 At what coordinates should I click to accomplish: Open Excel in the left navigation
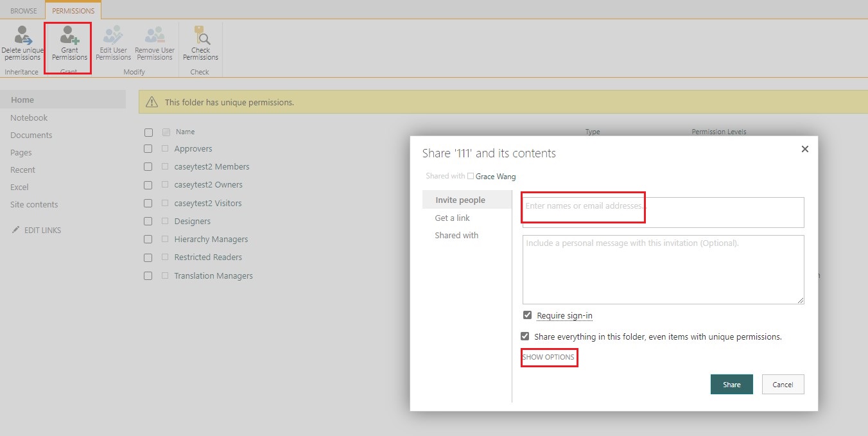click(19, 187)
